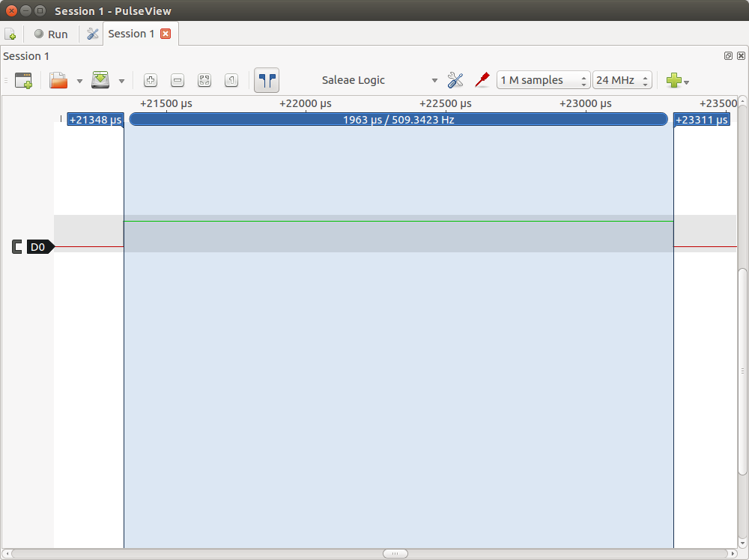Select the D0 channel label

point(40,247)
